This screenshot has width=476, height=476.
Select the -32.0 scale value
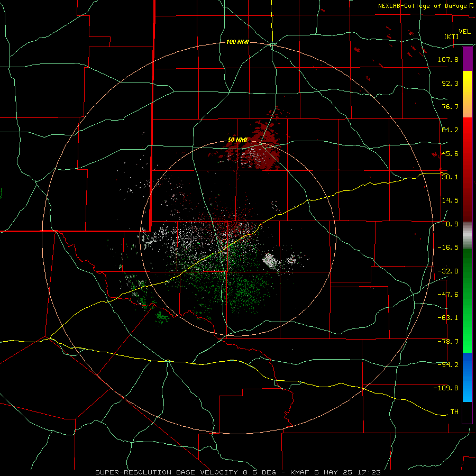coord(448,271)
